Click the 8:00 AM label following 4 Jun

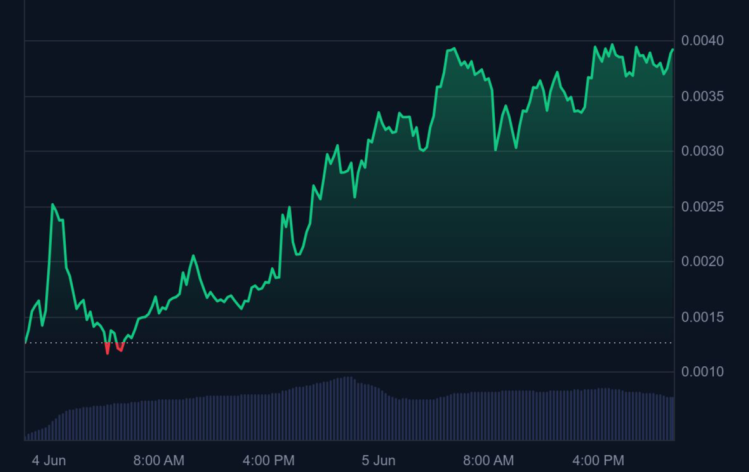[x=158, y=460]
